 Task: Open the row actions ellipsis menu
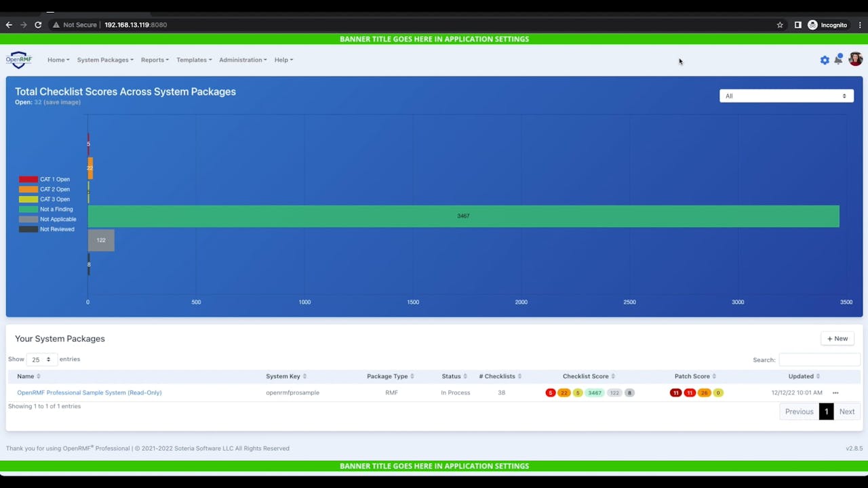(835, 392)
